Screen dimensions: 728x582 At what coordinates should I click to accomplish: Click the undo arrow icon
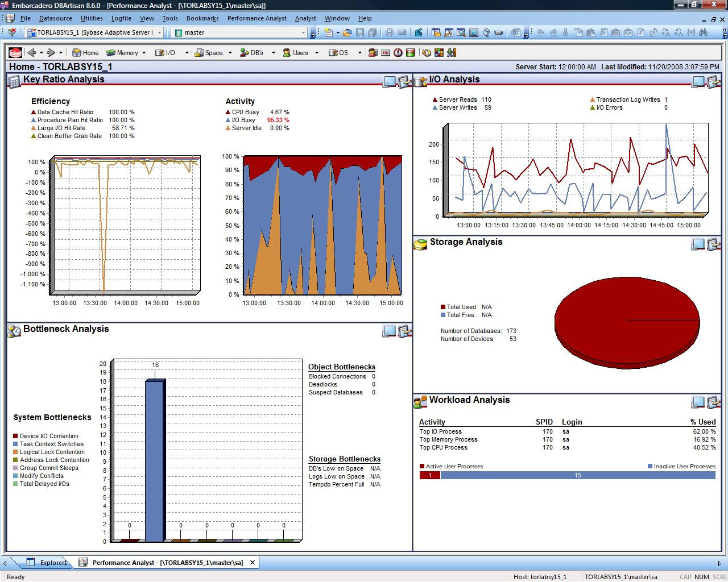[x=540, y=32]
